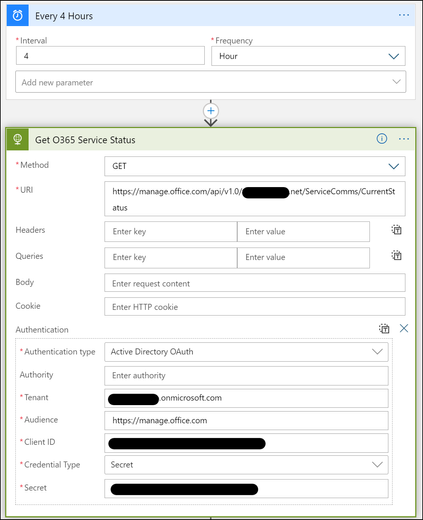Click the Interval input field
423x520 pixels.
(x=110, y=56)
